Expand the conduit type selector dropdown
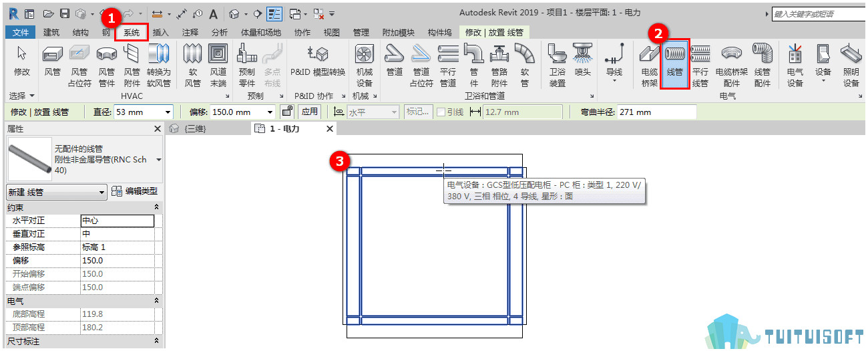 pyautogui.click(x=158, y=160)
